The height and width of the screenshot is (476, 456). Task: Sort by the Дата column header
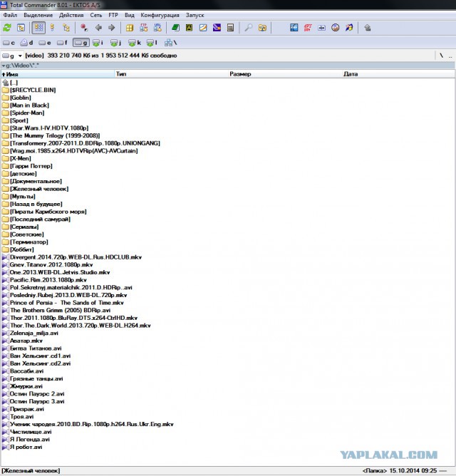pos(398,74)
